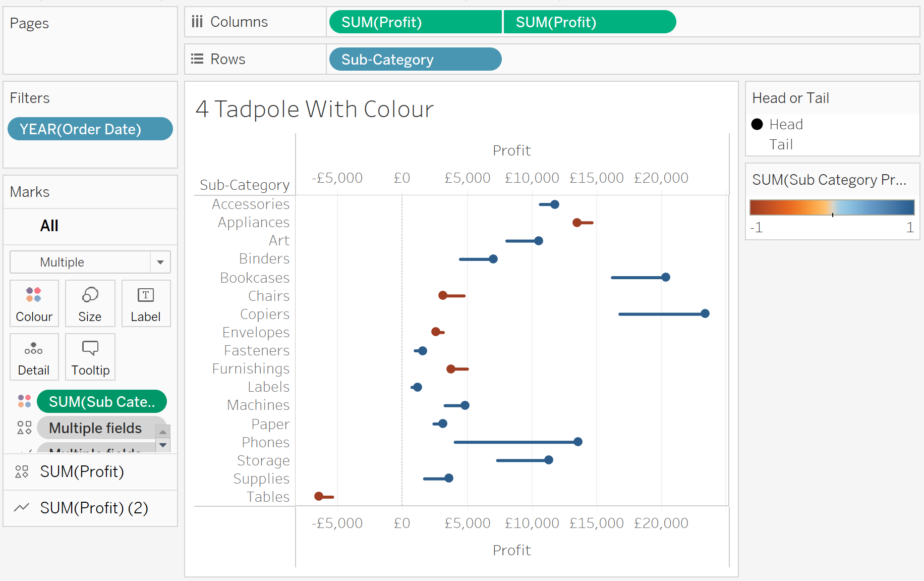The image size is (924, 581).
Task: Select the Colour button on the Marks card
Action: pyautogui.click(x=34, y=303)
